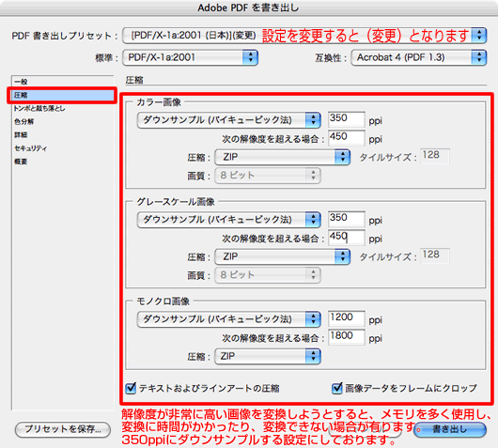
Task: Open モノクロ画像 downsample method dropdown
Action: click(228, 319)
